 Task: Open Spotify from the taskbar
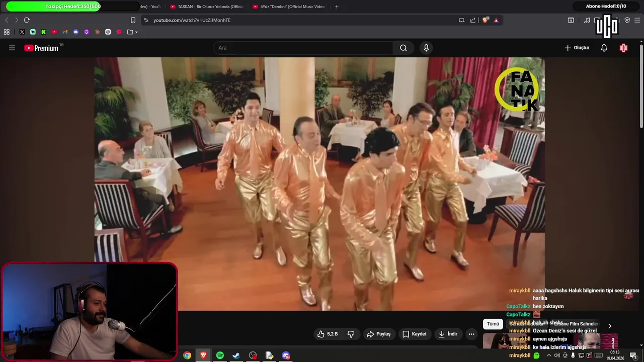point(220,355)
